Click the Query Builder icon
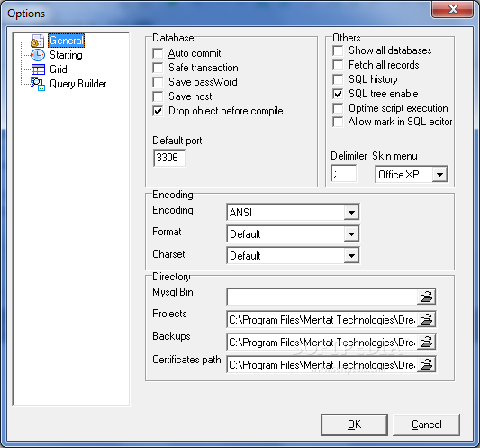This screenshot has height=448, width=480. tap(38, 84)
